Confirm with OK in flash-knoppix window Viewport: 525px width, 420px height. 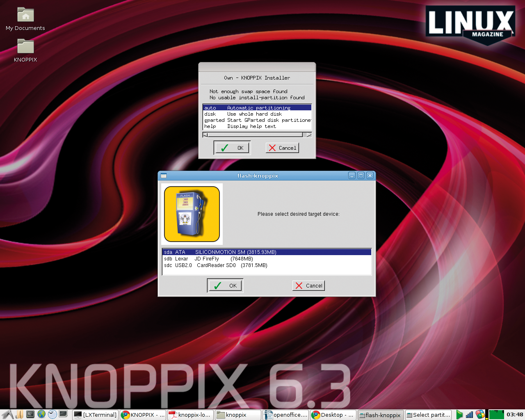(225, 285)
